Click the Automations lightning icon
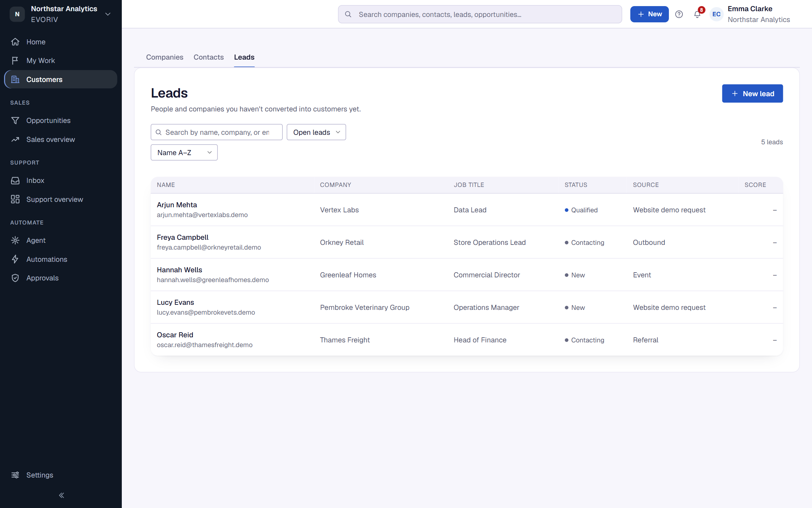This screenshot has height=508, width=812. coord(15,259)
